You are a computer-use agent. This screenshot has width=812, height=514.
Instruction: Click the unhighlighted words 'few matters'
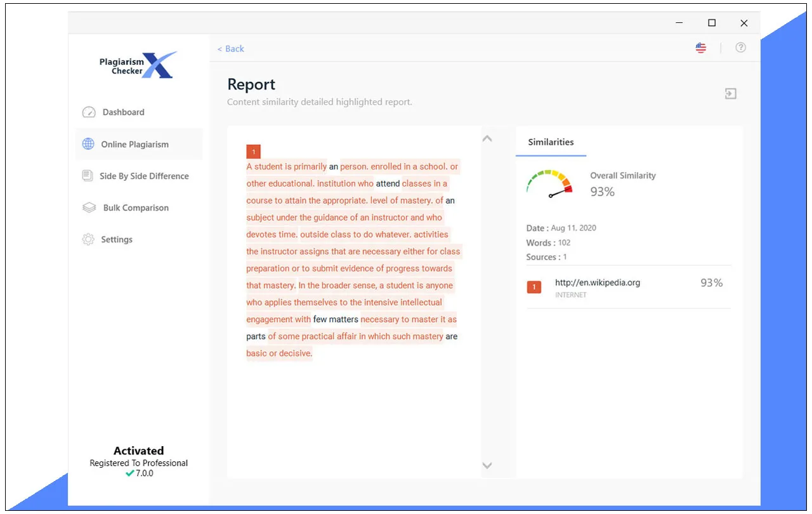[336, 319]
